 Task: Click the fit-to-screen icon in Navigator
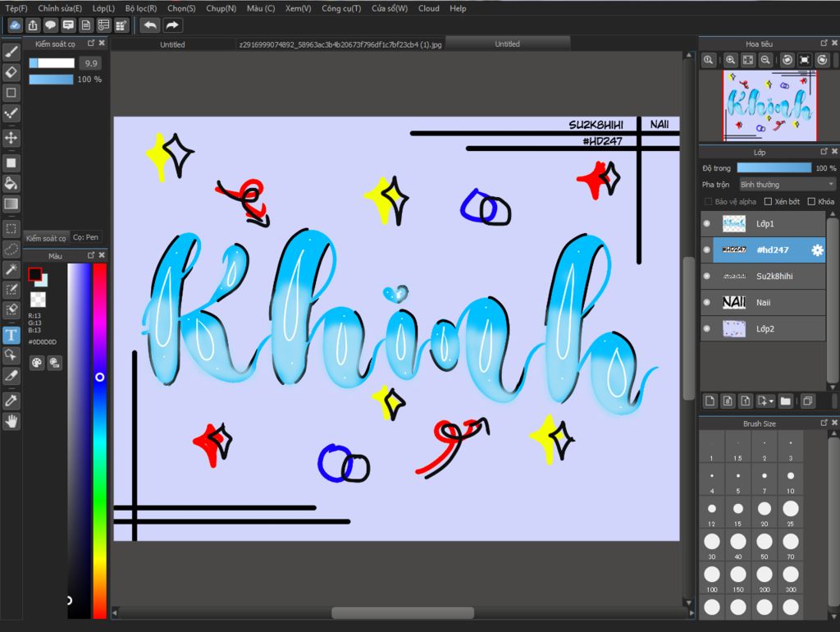748,60
